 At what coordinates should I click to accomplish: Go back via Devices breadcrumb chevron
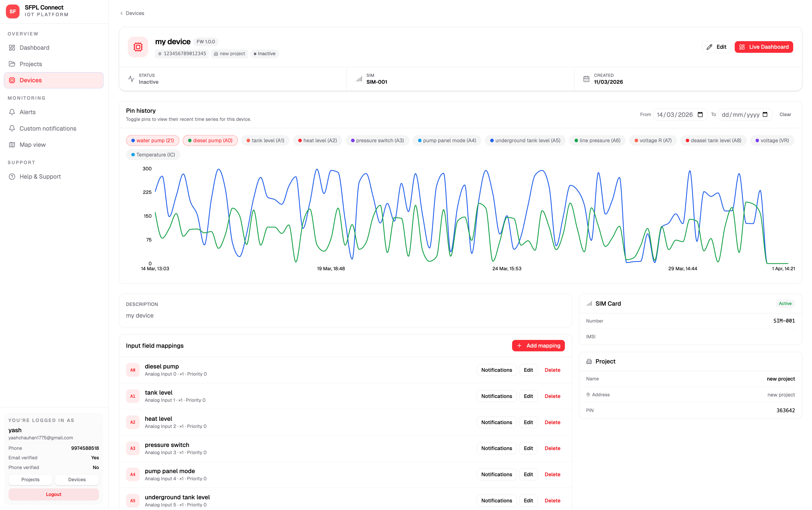click(x=121, y=13)
